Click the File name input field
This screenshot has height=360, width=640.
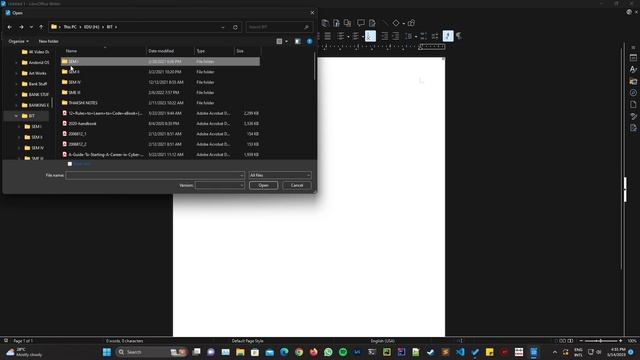[x=155, y=175]
